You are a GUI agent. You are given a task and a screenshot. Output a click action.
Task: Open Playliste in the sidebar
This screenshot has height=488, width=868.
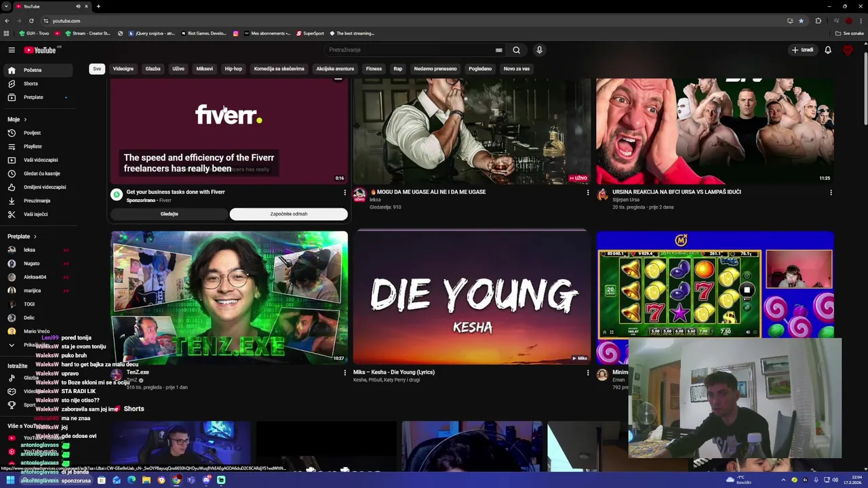pyautogui.click(x=38, y=146)
